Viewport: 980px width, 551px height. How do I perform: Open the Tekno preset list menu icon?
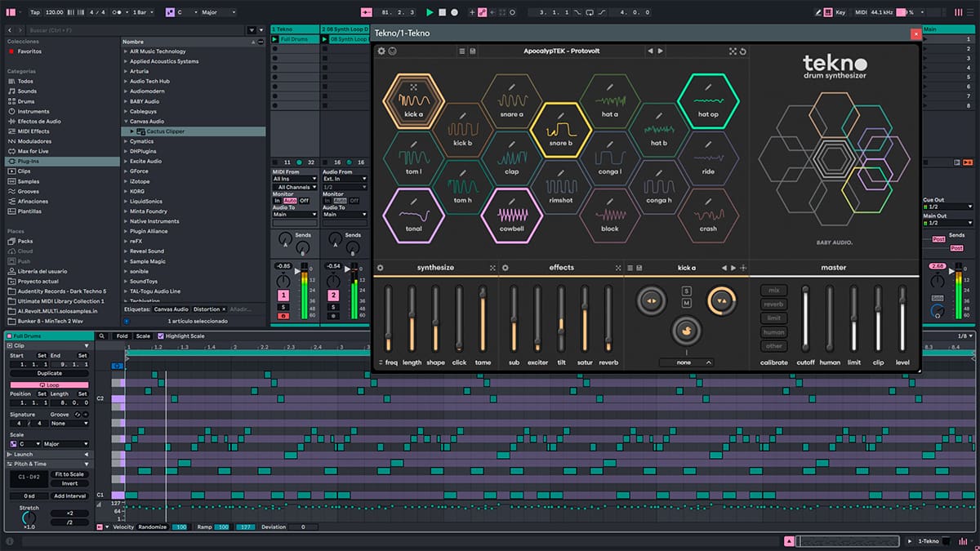462,51
